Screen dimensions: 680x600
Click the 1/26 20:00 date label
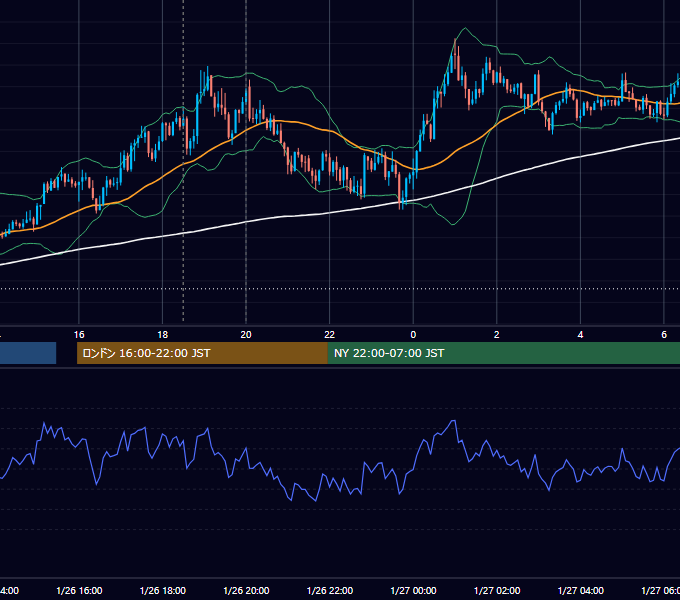[246, 590]
